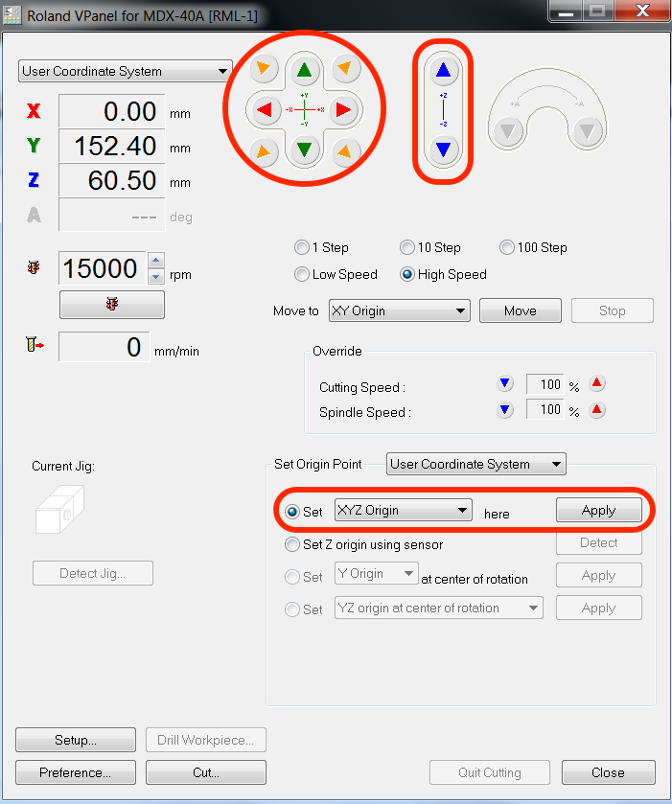Click the red X axis label icon
Image resolution: width=672 pixels, height=804 pixels.
(34, 111)
